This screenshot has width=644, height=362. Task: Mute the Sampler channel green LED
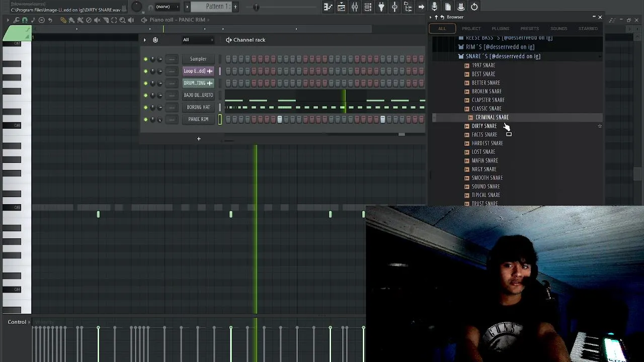146,59
